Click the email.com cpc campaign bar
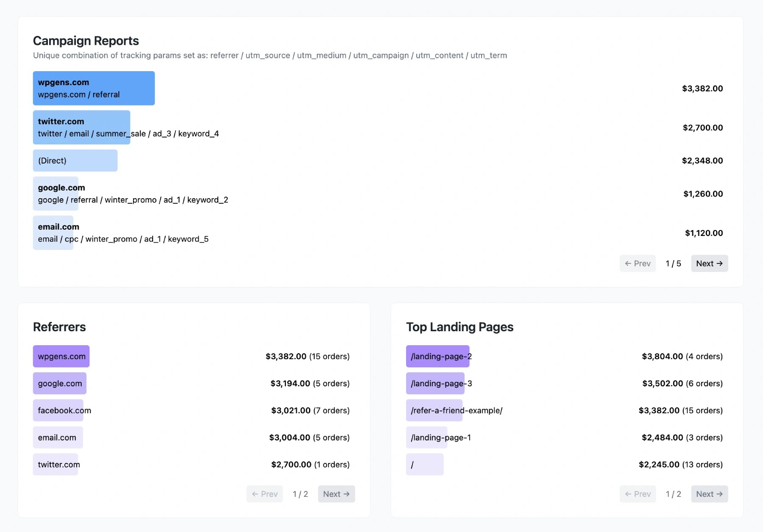This screenshot has width=763, height=532. [x=53, y=232]
